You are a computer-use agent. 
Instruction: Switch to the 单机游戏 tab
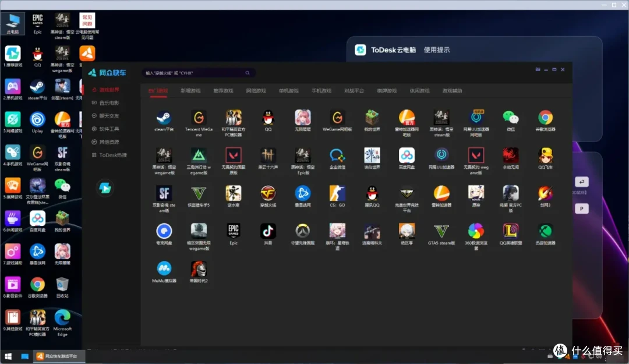pyautogui.click(x=289, y=91)
